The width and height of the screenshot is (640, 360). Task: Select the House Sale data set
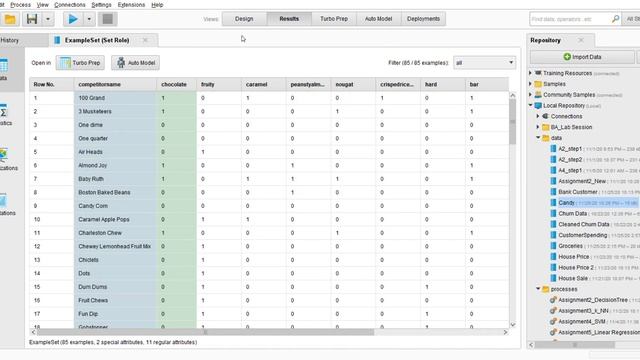pos(573,278)
